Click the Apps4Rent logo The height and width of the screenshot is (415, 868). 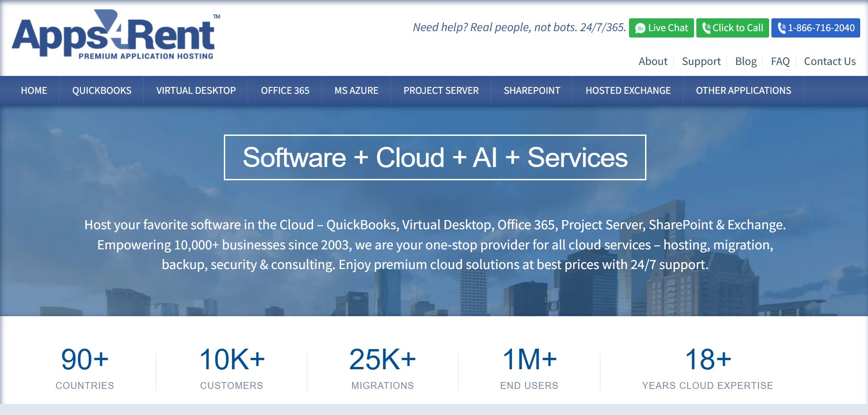point(115,36)
